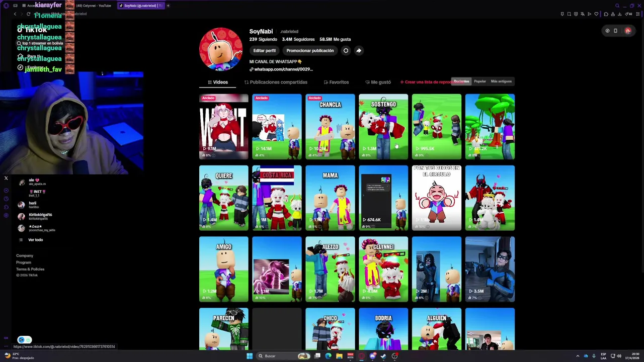Open the BODRIA video thumbnail
This screenshot has width=644, height=362.
[383, 329]
